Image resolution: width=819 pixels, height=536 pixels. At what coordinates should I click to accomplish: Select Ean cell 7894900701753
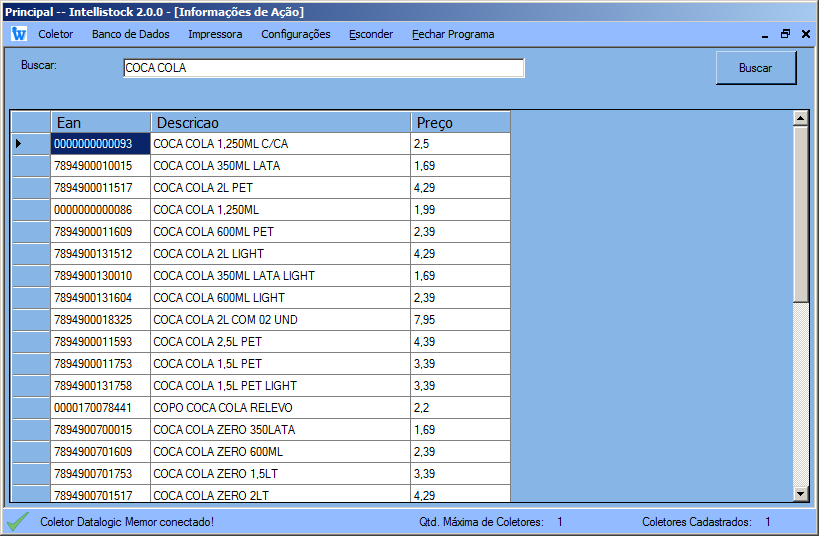pos(101,473)
